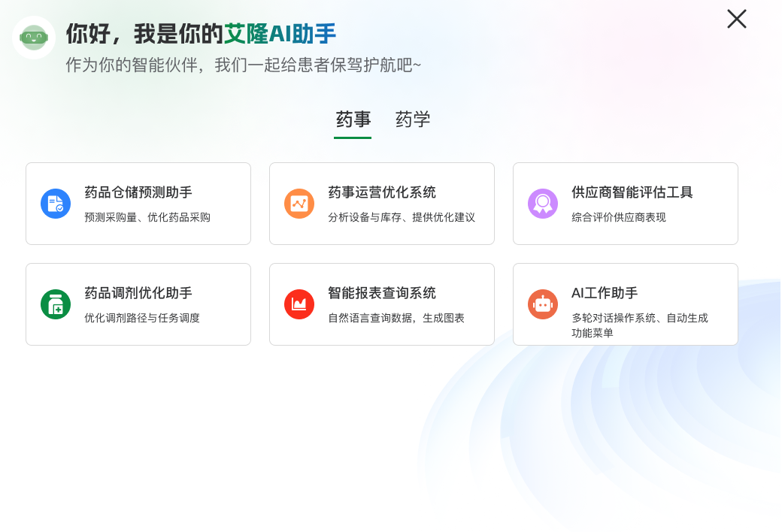Screen dimensions: 782x532
Task: Switch to the 药学 tab
Action: pos(413,119)
